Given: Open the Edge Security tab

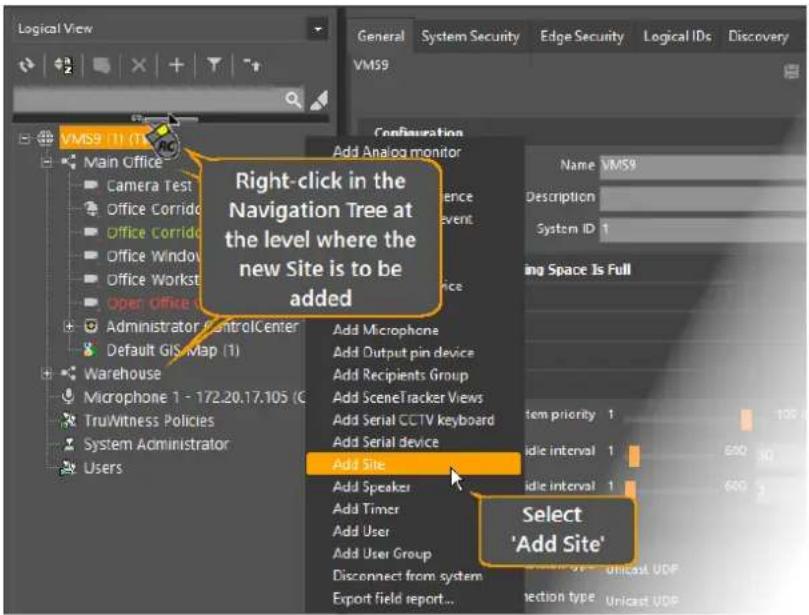Looking at the screenshot, I should (581, 36).
